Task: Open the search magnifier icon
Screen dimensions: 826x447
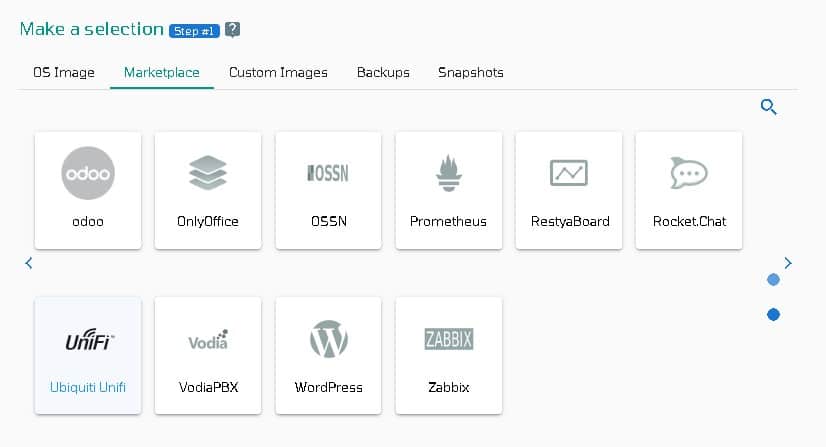Action: tap(769, 107)
